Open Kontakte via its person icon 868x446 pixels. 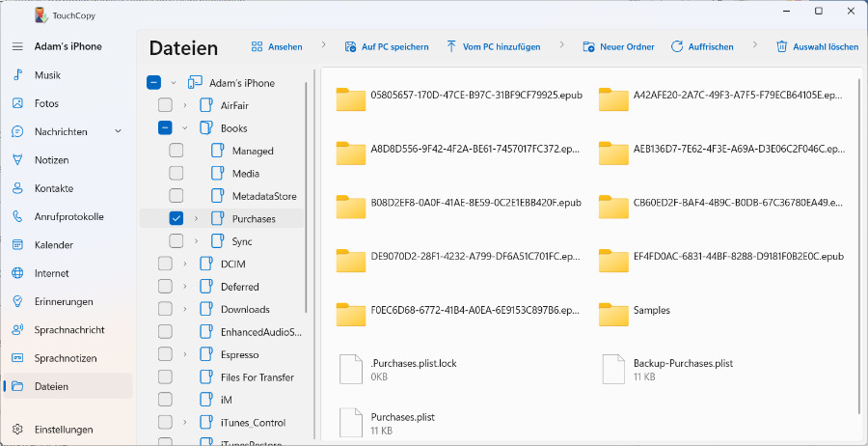(x=17, y=188)
